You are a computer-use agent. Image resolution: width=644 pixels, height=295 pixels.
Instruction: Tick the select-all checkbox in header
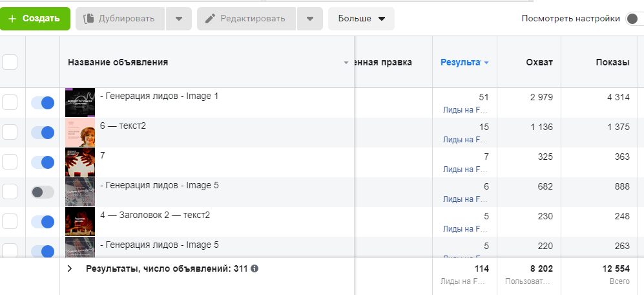click(x=10, y=63)
